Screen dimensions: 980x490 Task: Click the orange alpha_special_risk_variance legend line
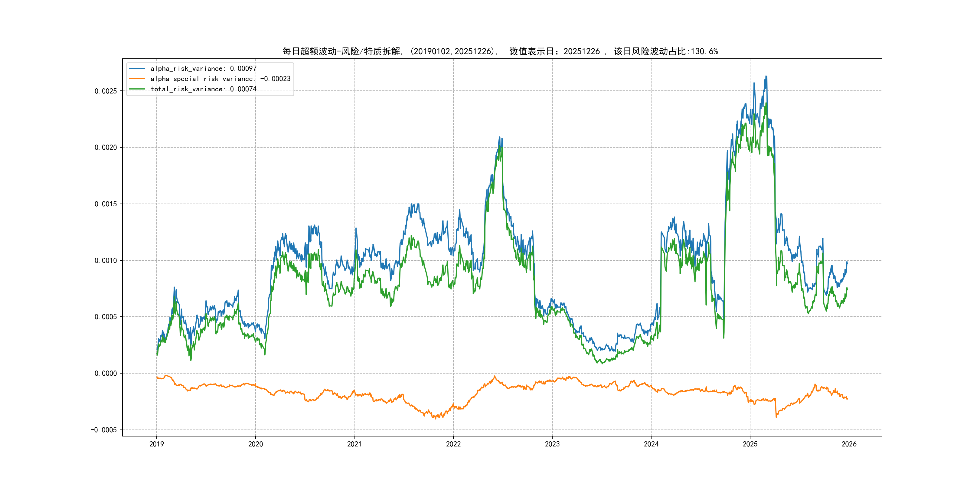pos(137,79)
